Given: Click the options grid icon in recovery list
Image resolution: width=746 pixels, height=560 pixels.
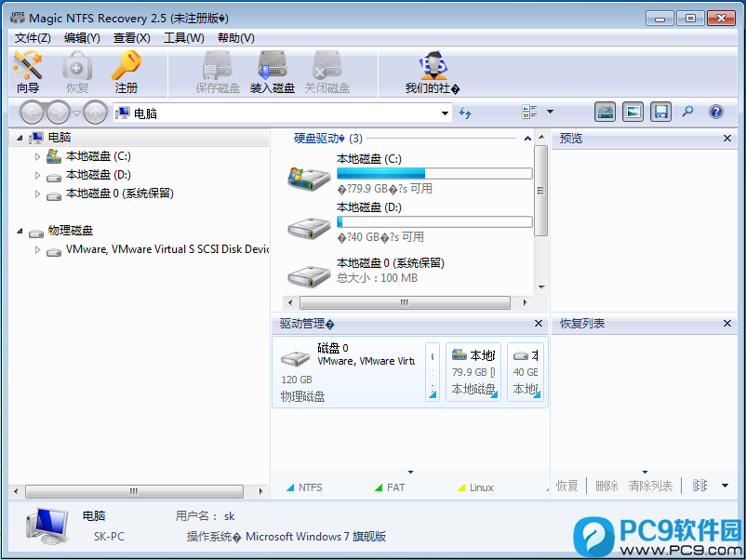Looking at the screenshot, I should pyautogui.click(x=699, y=486).
